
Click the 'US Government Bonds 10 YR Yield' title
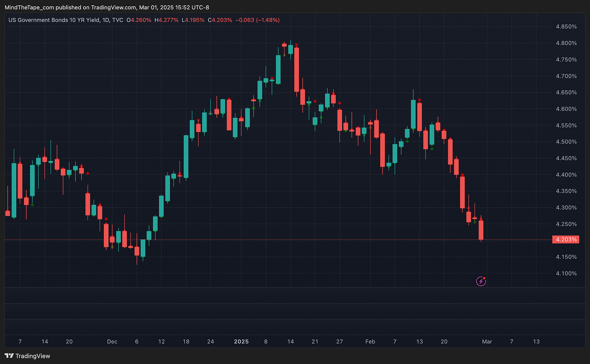54,20
